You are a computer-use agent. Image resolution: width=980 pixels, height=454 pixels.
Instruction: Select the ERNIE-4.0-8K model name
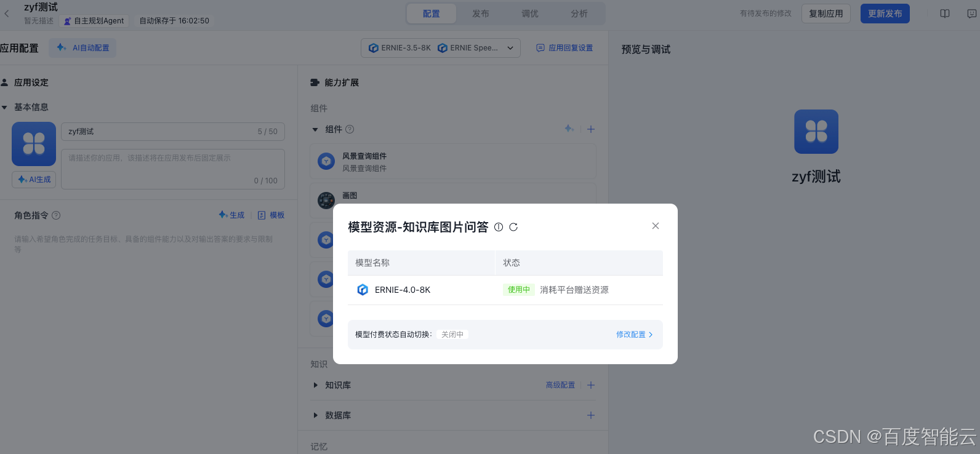click(x=403, y=290)
